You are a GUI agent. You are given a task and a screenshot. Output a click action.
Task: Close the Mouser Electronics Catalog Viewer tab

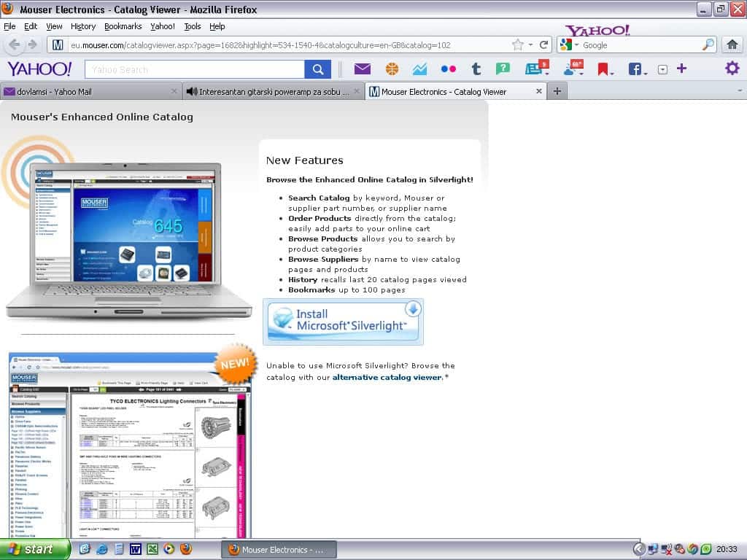click(539, 91)
